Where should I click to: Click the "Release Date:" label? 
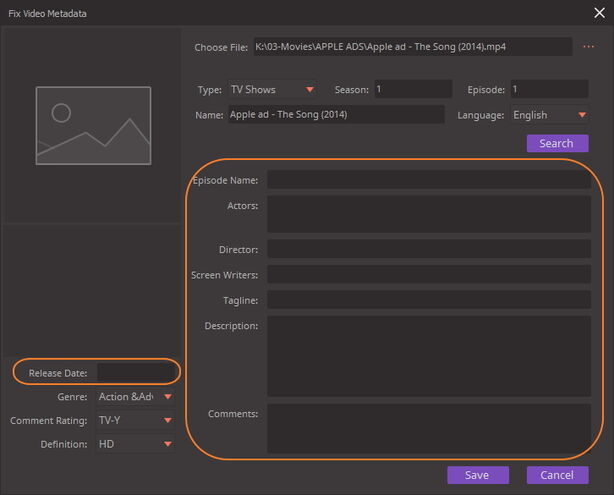(x=58, y=373)
